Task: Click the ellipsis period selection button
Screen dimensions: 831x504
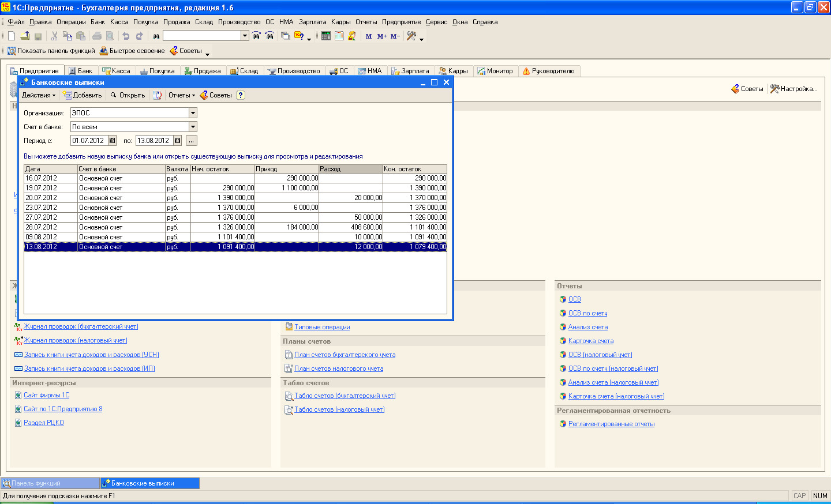Action: pos(192,140)
